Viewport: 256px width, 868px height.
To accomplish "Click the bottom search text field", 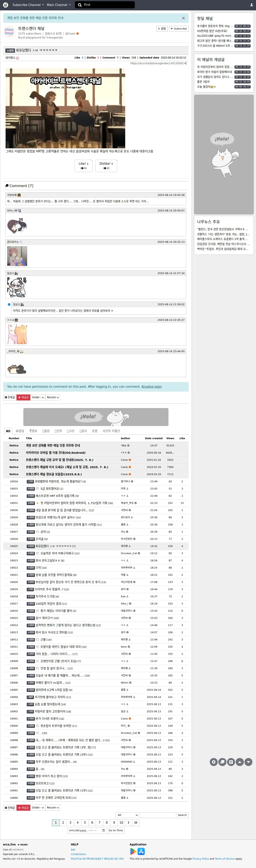I will tap(158, 815).
